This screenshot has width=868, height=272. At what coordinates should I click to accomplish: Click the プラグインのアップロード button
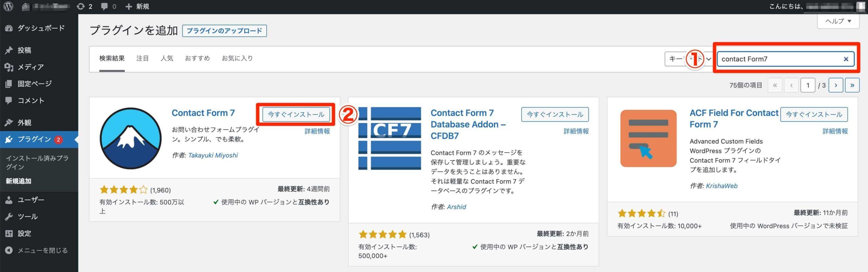tap(224, 31)
